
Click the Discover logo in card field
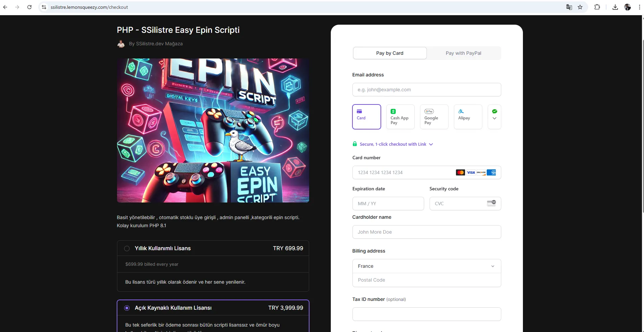pyautogui.click(x=481, y=172)
